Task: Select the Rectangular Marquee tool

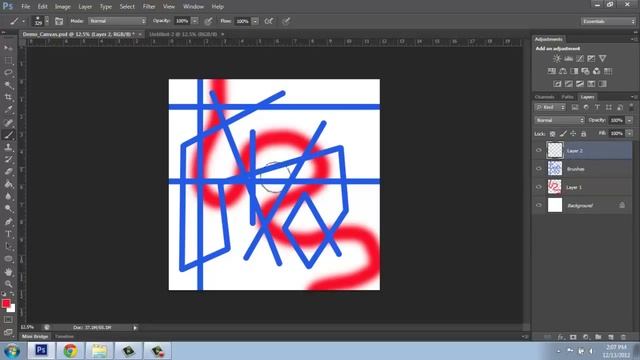Action: click(8, 60)
